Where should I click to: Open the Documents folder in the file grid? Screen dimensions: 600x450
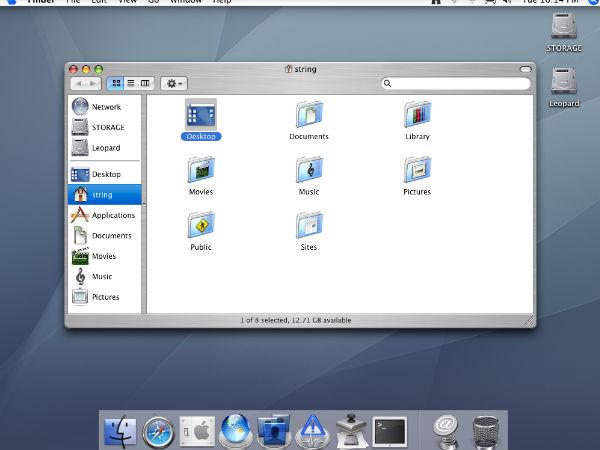point(309,114)
